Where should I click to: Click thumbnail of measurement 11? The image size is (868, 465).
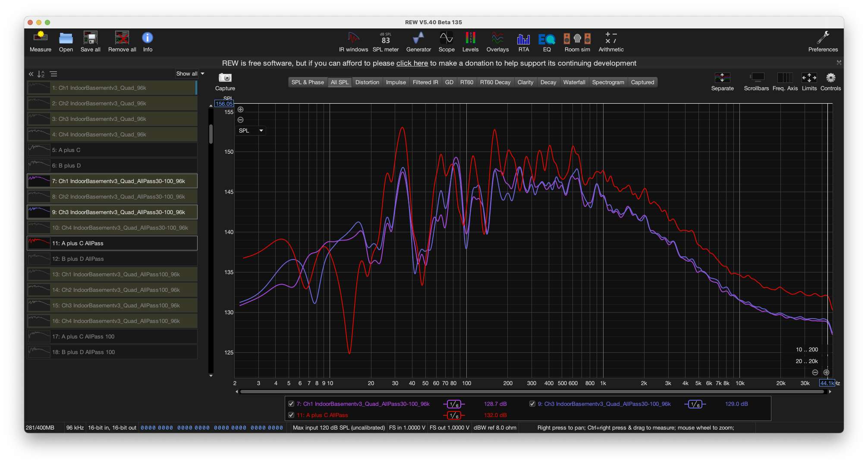point(39,243)
